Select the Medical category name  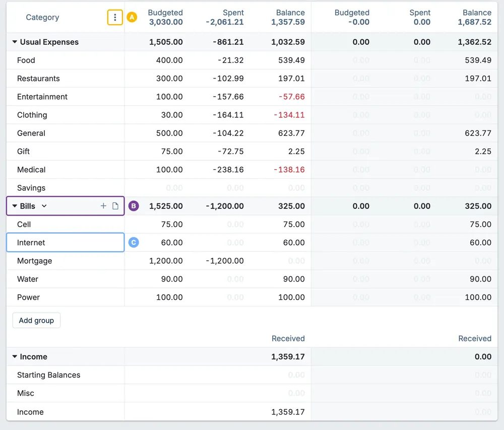pos(31,170)
